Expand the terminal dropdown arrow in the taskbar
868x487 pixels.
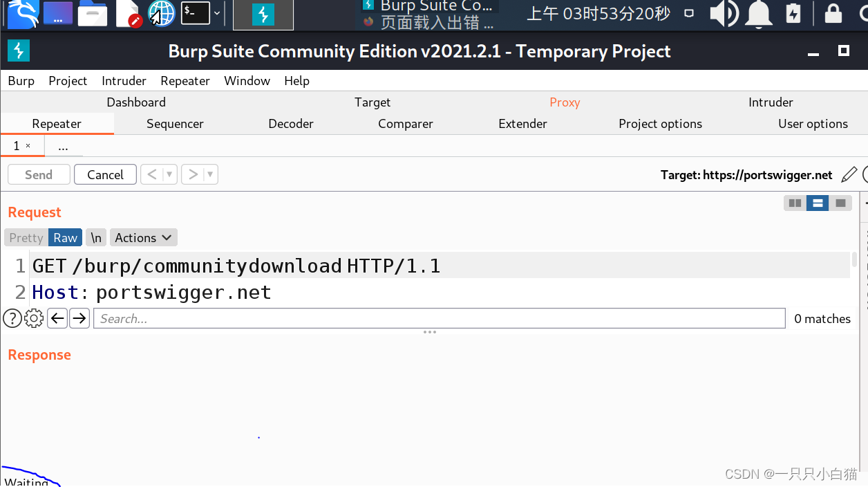[217, 13]
